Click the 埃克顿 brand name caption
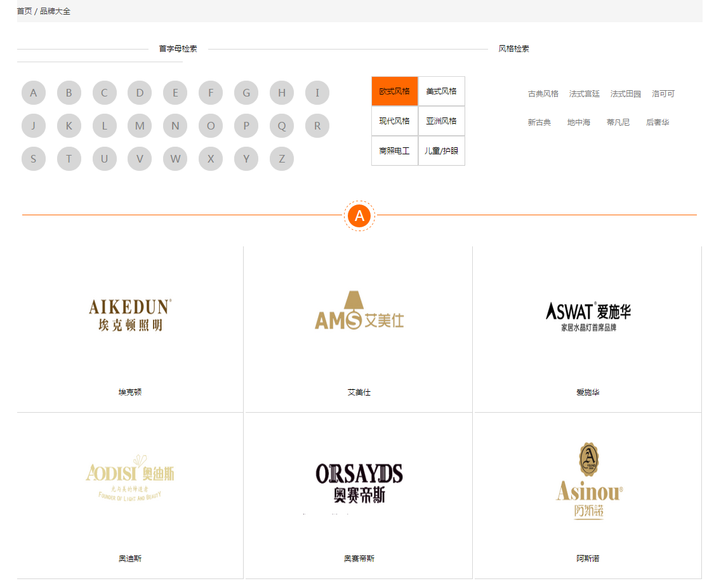 click(130, 392)
